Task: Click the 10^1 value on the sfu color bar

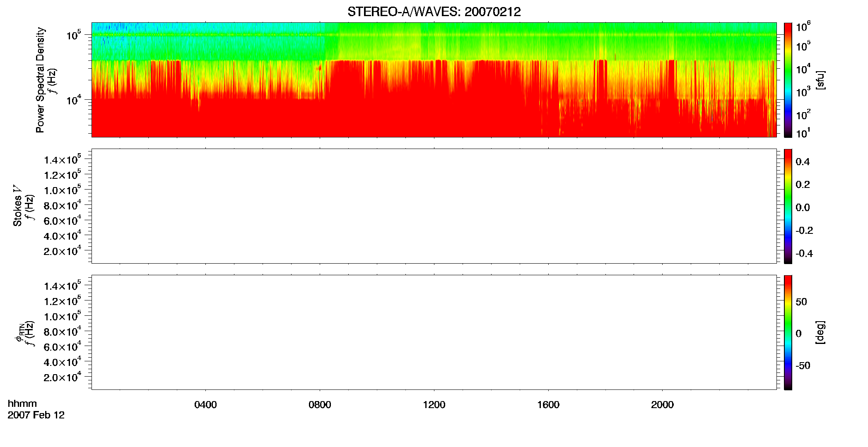Action: pyautogui.click(x=803, y=133)
